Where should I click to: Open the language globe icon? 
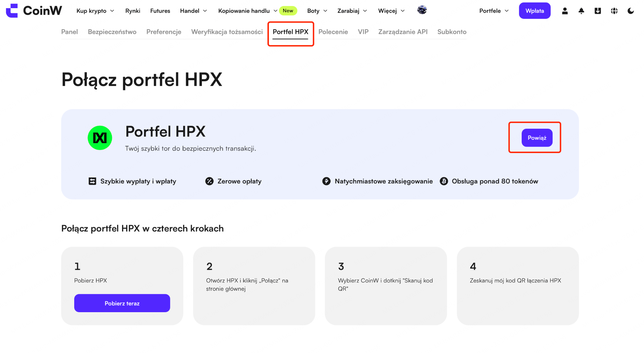point(614,11)
